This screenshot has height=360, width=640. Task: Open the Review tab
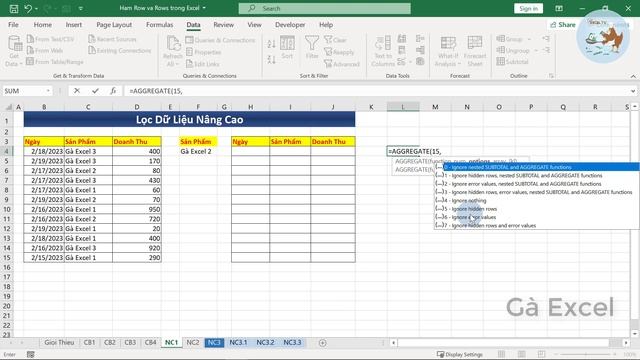point(223,24)
